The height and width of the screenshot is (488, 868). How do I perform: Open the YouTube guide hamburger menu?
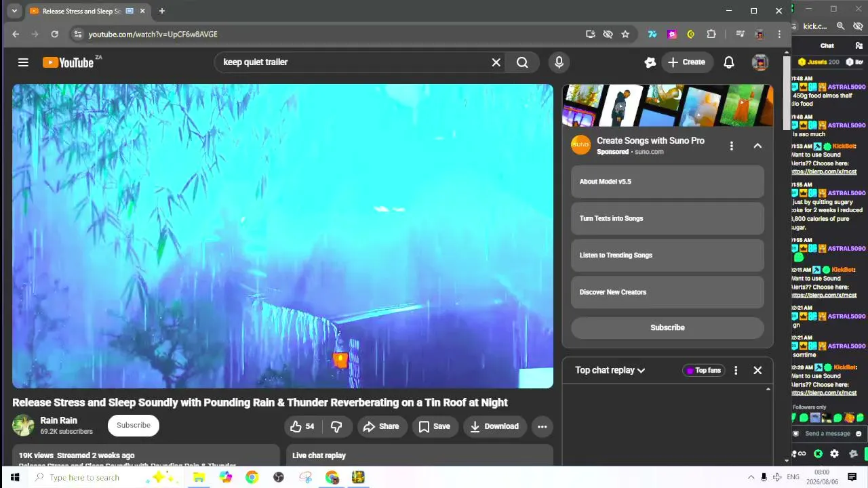click(23, 62)
